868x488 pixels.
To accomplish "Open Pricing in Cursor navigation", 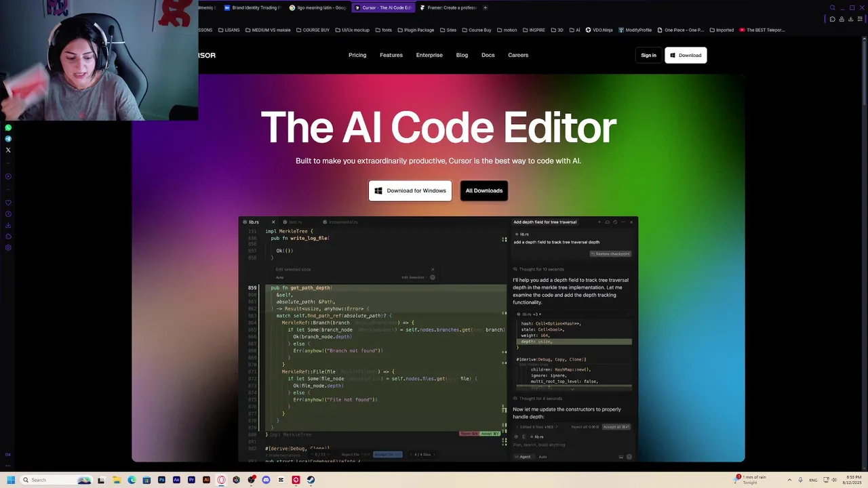I will tap(357, 55).
